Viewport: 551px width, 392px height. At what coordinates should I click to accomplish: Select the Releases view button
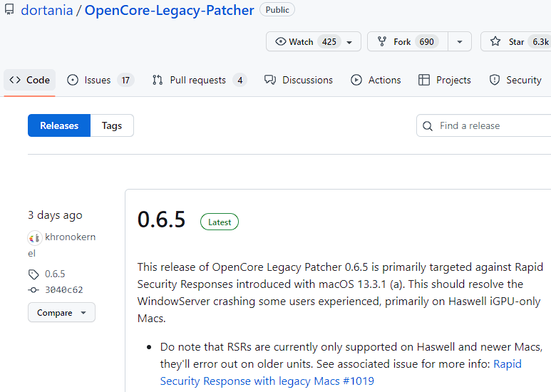[x=59, y=125]
